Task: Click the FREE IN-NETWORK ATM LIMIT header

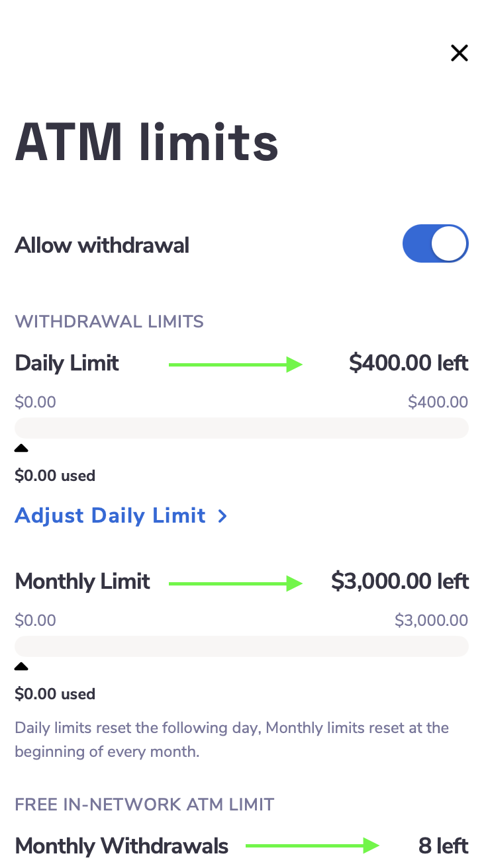Action: (x=144, y=804)
